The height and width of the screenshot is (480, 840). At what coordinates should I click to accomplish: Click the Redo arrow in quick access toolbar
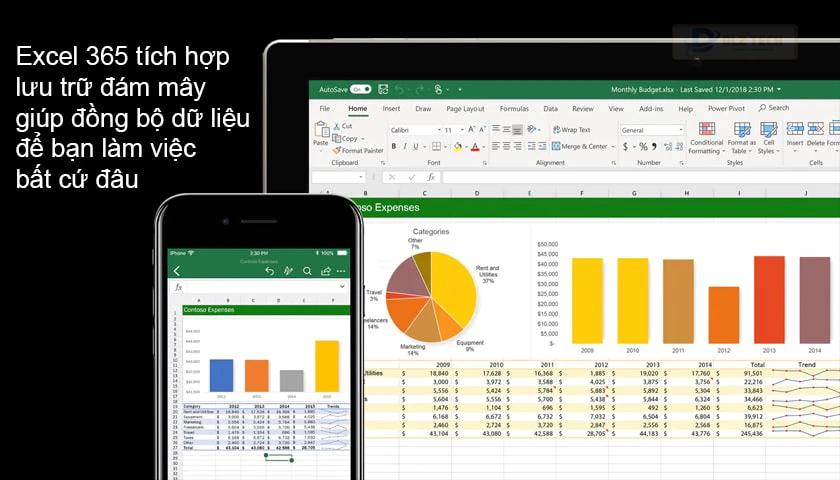tap(419, 89)
